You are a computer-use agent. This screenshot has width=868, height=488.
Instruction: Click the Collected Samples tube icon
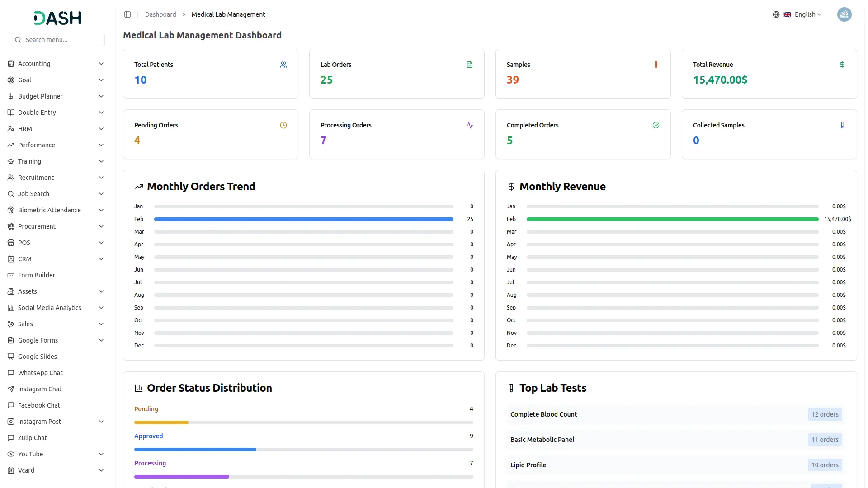click(x=842, y=125)
